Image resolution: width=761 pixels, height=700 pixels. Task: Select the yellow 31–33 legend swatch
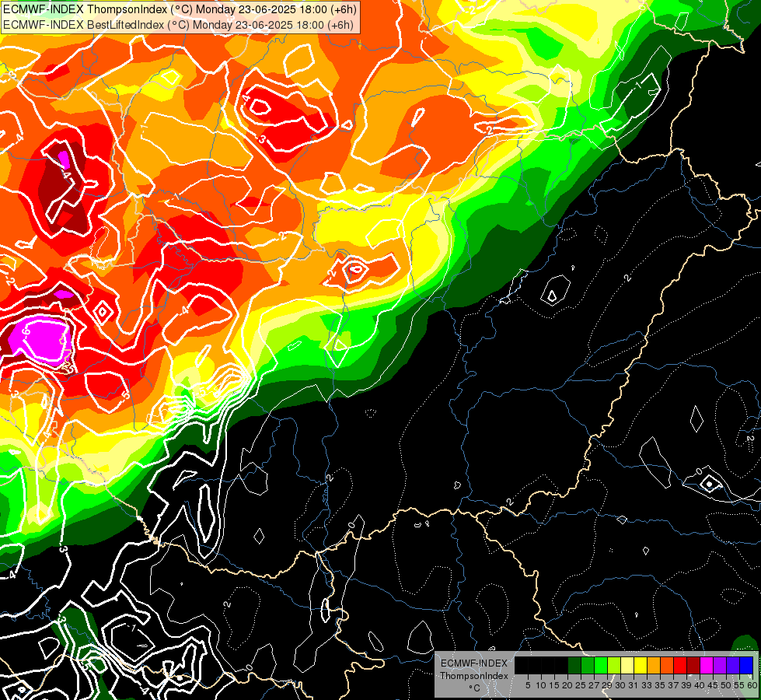(641, 665)
